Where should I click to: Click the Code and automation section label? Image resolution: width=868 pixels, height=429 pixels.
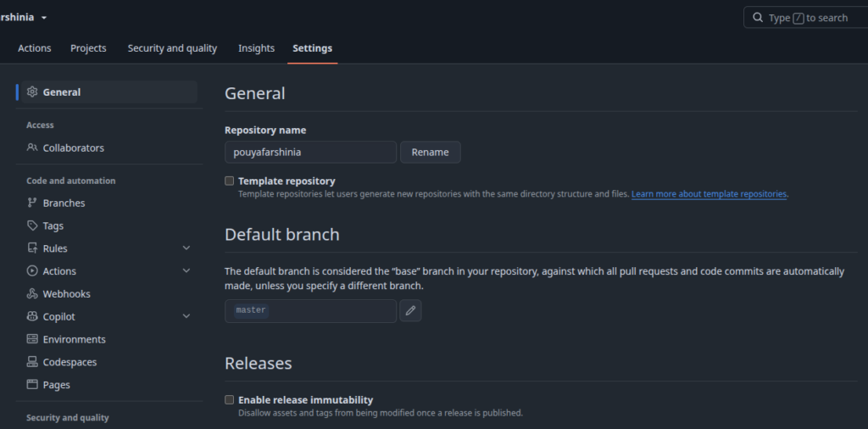click(x=71, y=181)
